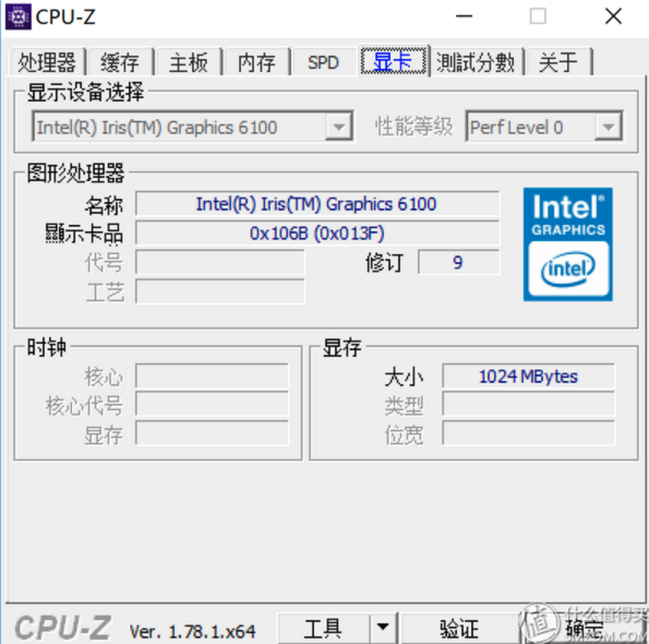Select the SPD tab
Screen dimensions: 649x644
323,62
